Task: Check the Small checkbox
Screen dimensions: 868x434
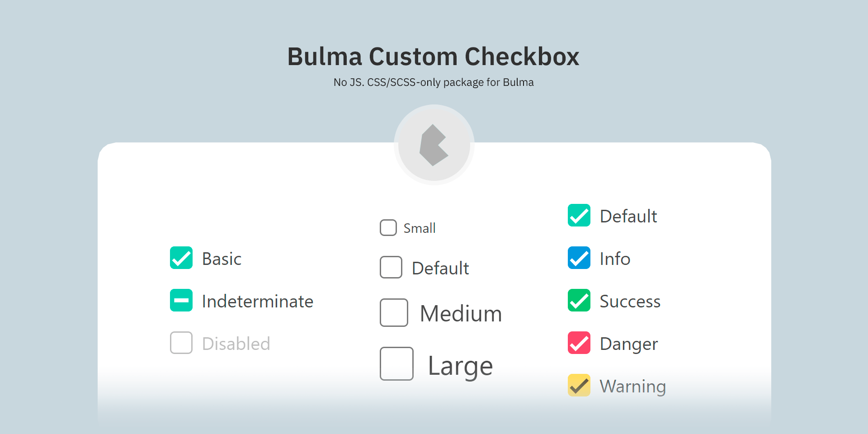Action: [388, 227]
